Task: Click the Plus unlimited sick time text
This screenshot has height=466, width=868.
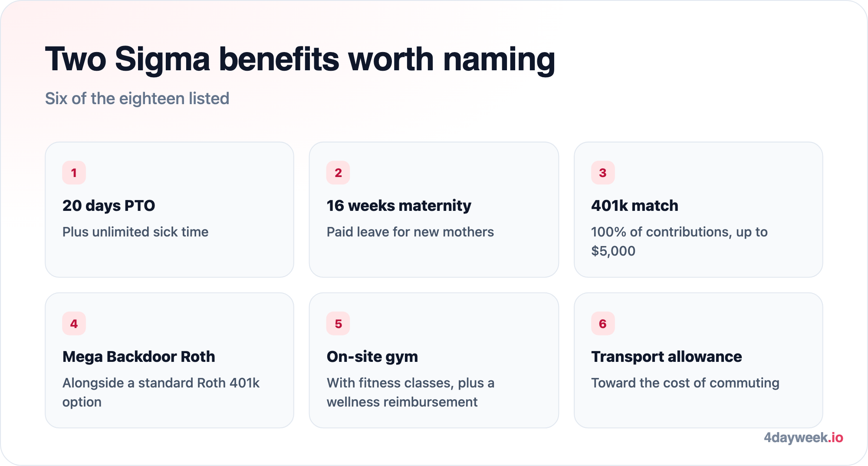Action: coord(135,232)
